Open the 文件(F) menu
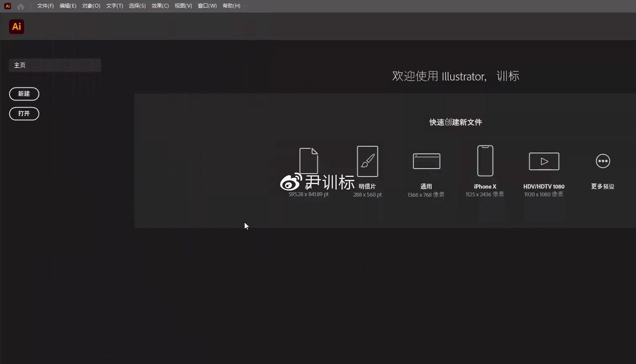The height and width of the screenshot is (364, 636). (45, 6)
